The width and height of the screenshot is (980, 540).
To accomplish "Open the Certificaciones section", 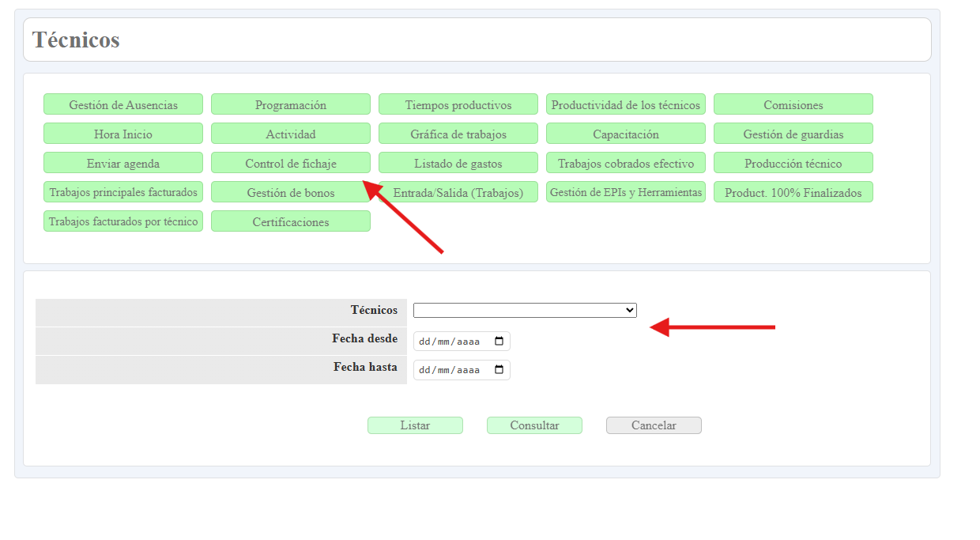I will 291,221.
